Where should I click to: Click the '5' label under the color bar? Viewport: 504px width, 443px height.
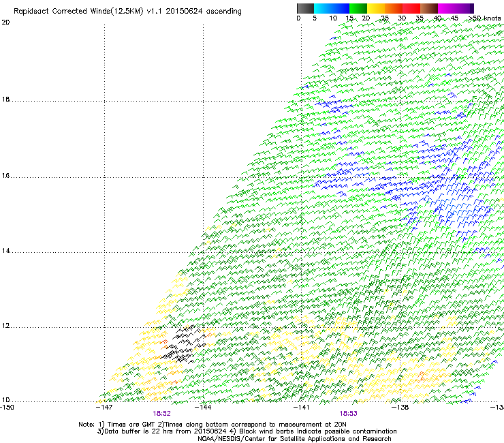point(315,18)
